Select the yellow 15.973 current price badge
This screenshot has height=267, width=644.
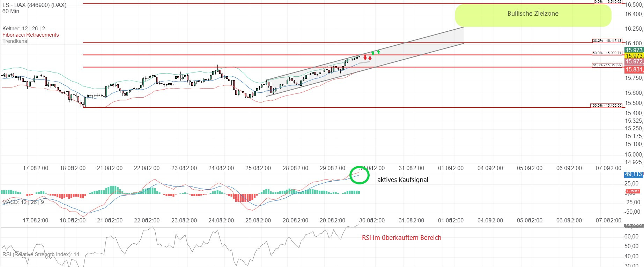click(634, 56)
